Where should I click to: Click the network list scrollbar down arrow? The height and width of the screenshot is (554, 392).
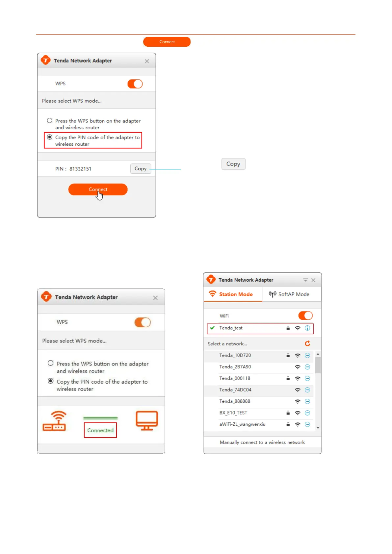(x=318, y=428)
